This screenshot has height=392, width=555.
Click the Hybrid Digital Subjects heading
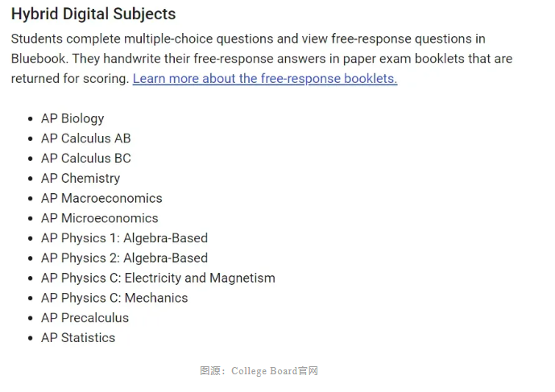point(93,14)
